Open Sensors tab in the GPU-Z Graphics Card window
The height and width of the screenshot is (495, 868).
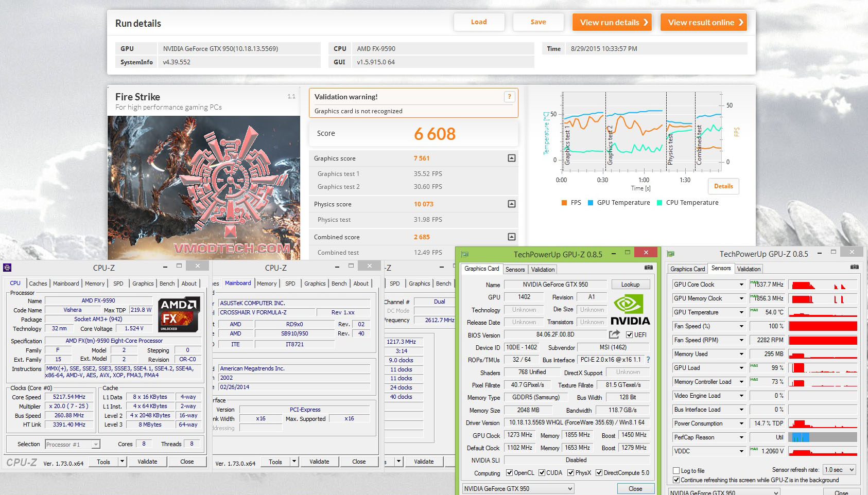pyautogui.click(x=515, y=270)
